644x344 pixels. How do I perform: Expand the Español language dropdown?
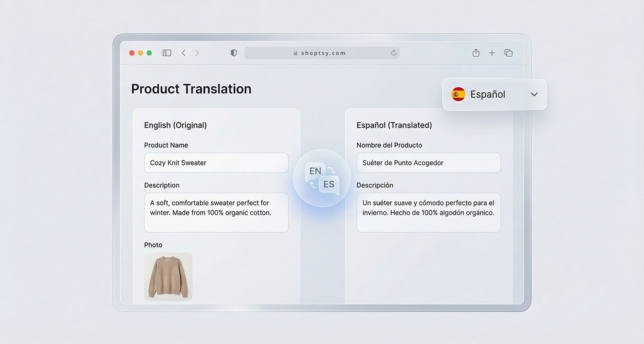coord(494,94)
